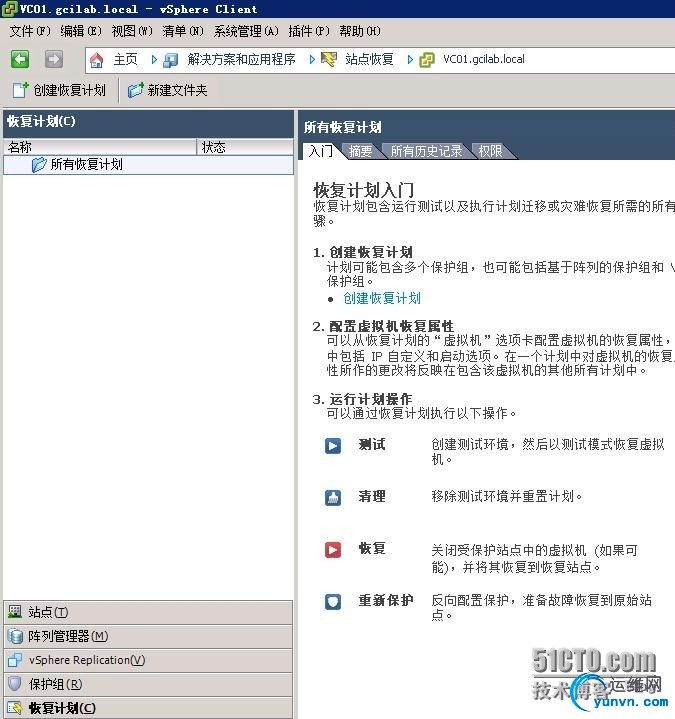Viewport: 675px width, 719px height.
Task: Switch to the 权限 tab
Action: tap(490, 151)
